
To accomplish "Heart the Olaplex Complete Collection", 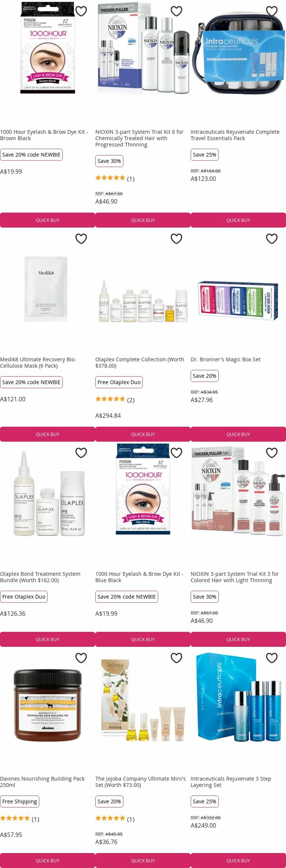I will (x=176, y=239).
